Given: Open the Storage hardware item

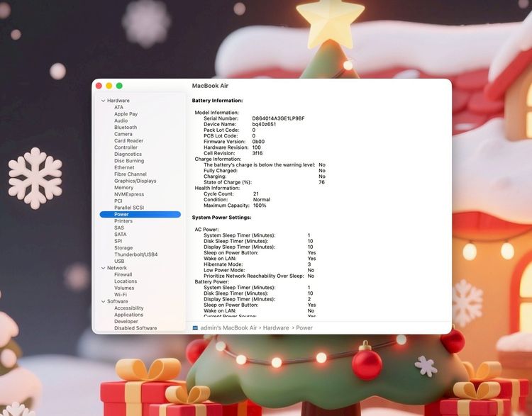Looking at the screenshot, I should click(123, 248).
